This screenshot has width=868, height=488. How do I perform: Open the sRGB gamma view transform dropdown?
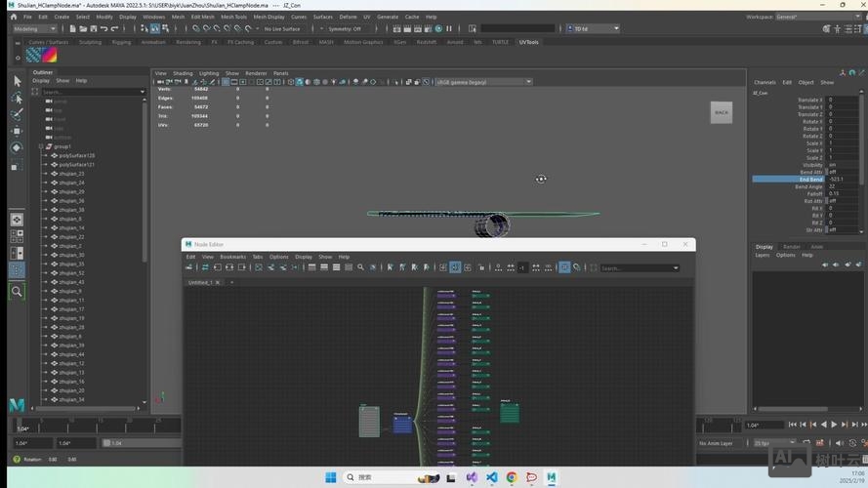(x=483, y=82)
